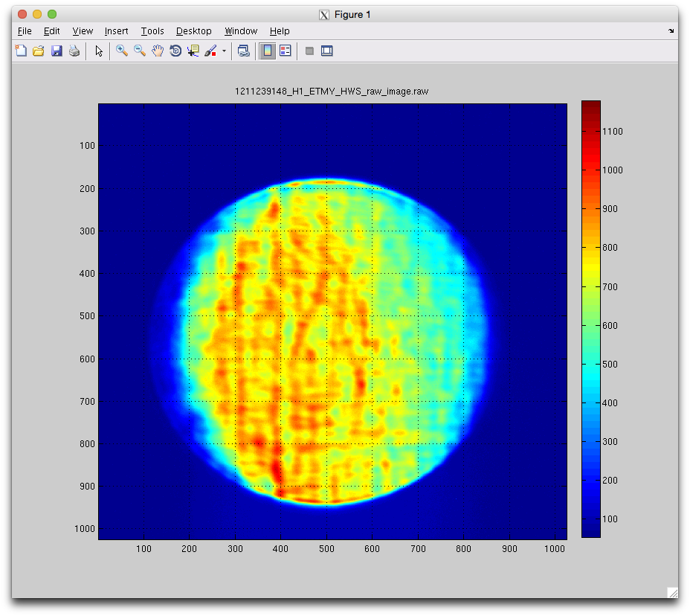The image size is (690, 616).
Task: Click the jet colorbar beside the plot
Action: 590,318
